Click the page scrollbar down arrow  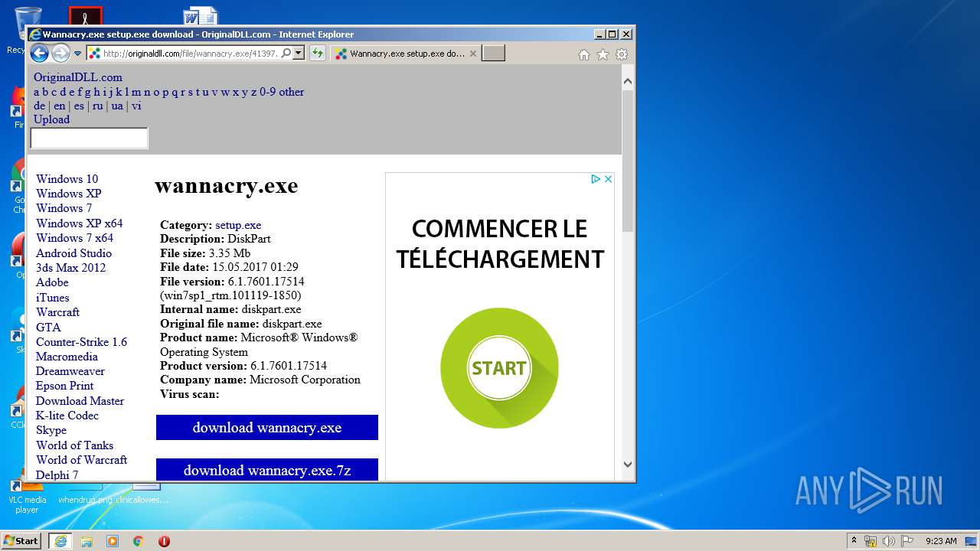click(628, 464)
